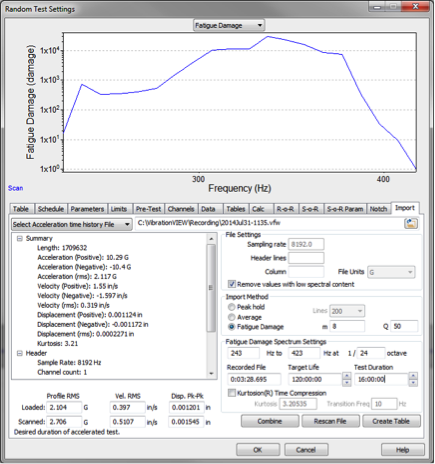
Task: Collapse the Summary tree node
Action: [20, 238]
